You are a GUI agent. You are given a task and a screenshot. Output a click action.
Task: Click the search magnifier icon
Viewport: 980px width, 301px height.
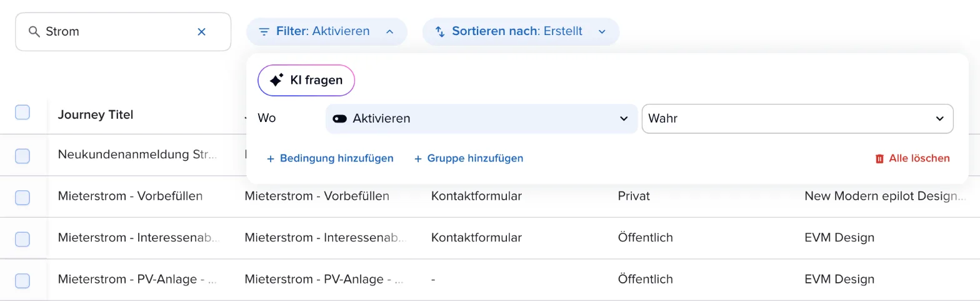[x=34, y=31]
